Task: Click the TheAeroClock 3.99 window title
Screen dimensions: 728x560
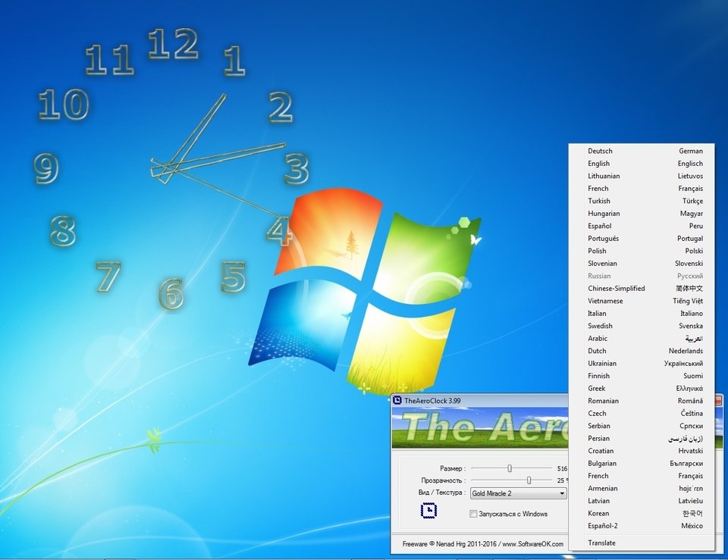Action: pos(432,401)
